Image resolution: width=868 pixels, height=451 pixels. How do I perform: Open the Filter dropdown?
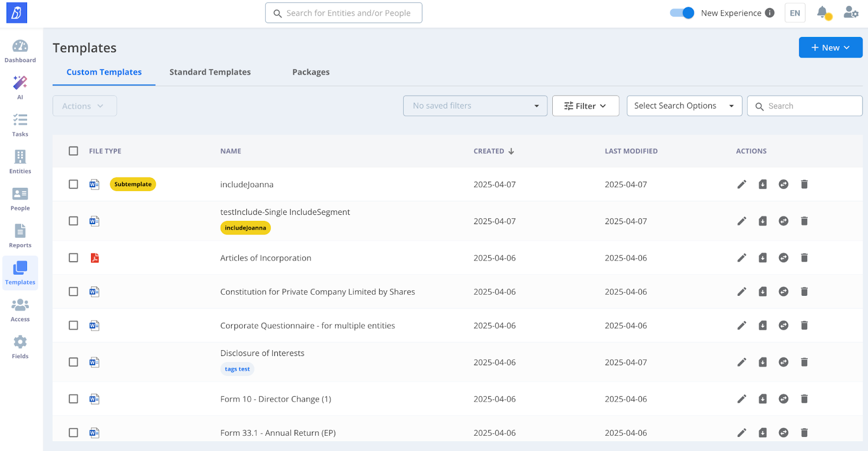click(585, 106)
